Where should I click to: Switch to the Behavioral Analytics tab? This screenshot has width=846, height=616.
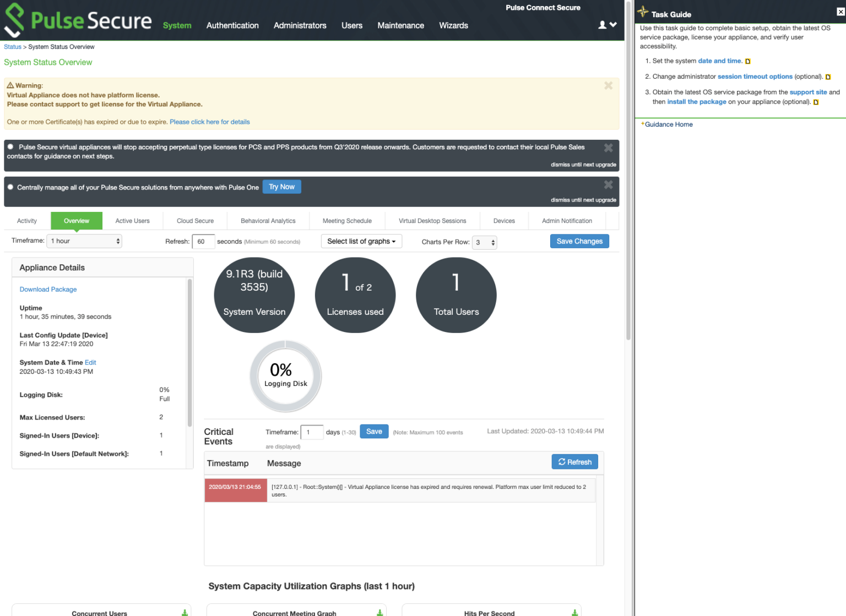coord(268,220)
